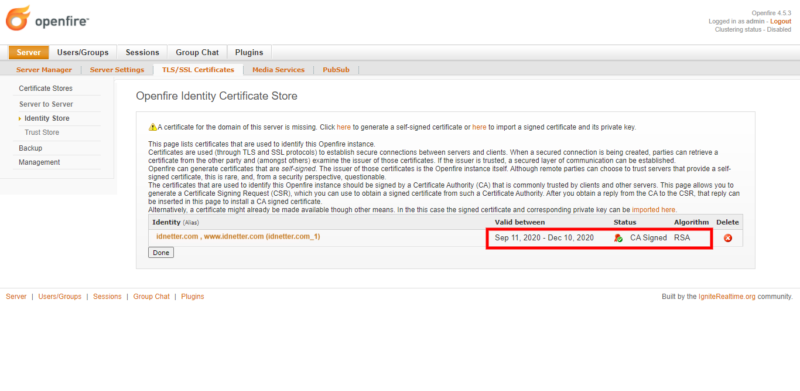Switch to the Sessions tab
This screenshot has height=391, width=800.
142,52
